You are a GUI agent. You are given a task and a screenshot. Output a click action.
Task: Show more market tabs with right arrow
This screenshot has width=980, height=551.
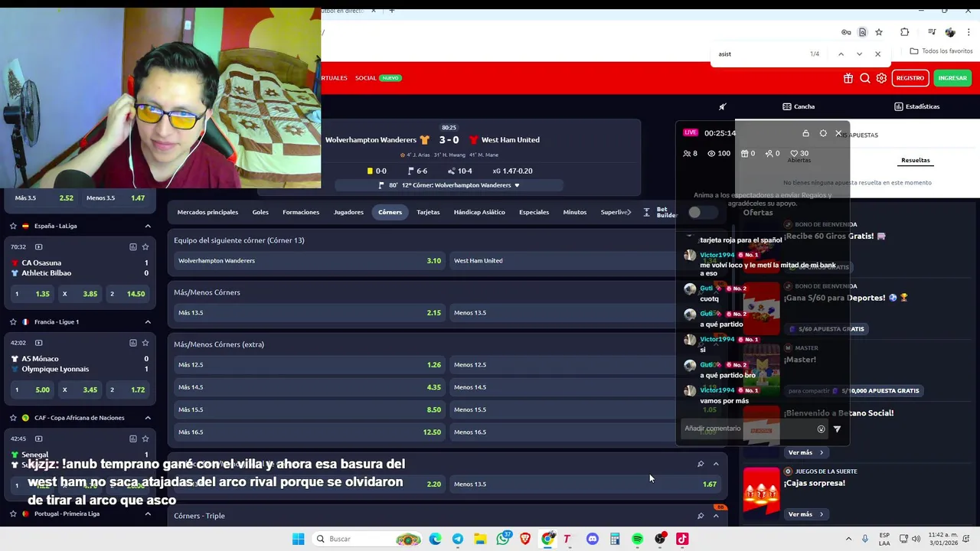(629, 212)
